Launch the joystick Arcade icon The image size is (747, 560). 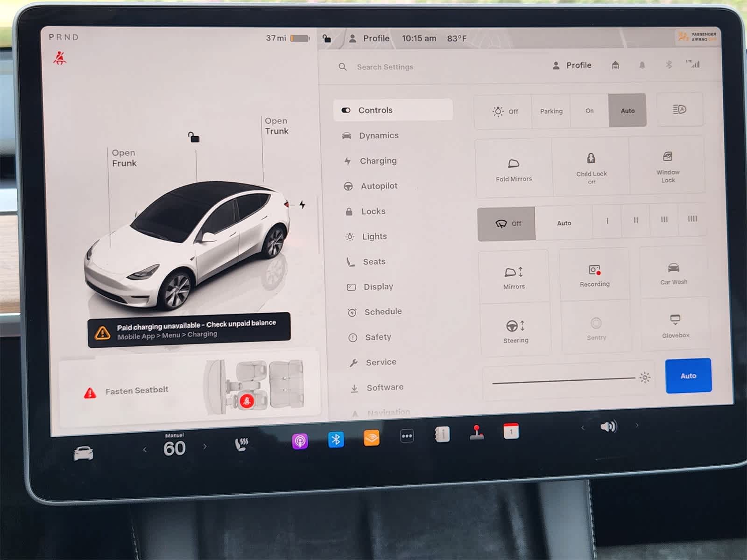[x=476, y=432]
